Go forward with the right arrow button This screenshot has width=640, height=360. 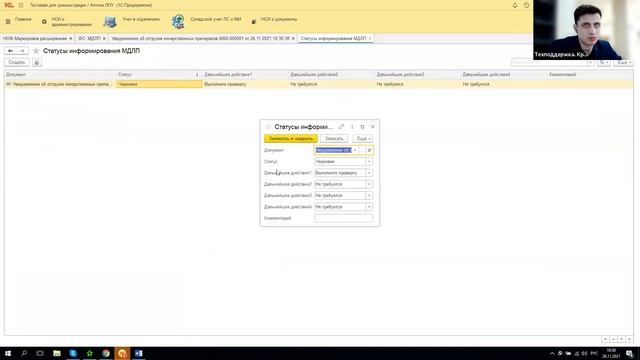[x=22, y=51]
